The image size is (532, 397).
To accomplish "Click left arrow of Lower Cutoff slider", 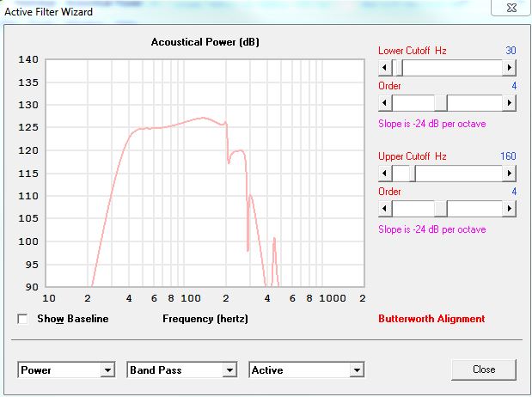I will (x=385, y=67).
